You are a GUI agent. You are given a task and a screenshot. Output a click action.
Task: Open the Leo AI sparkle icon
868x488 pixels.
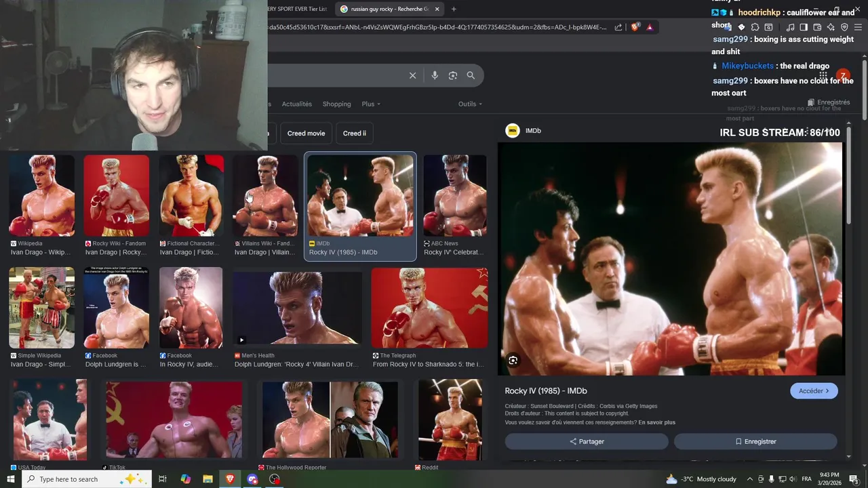pyautogui.click(x=831, y=27)
